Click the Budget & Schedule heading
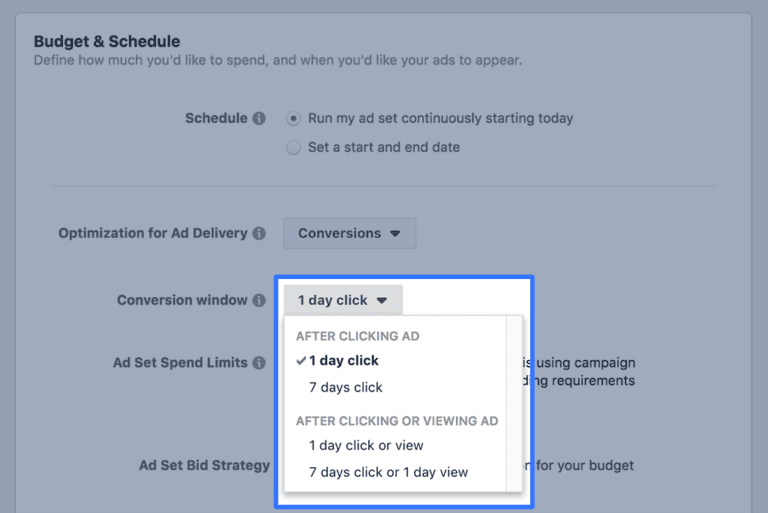768x513 pixels. click(x=107, y=42)
